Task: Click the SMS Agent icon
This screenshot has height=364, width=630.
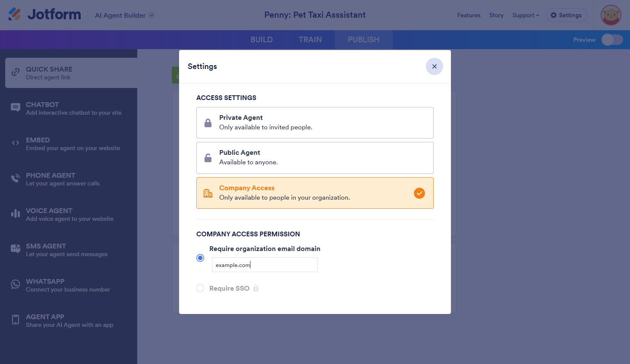Action: (x=16, y=249)
